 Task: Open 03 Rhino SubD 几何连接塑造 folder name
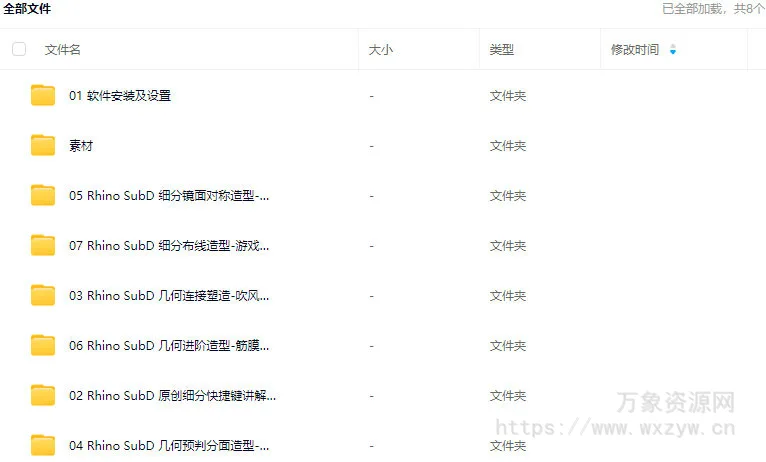tap(169, 295)
